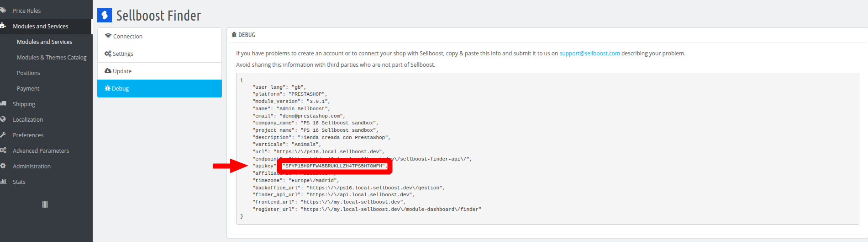Switch to the Update tab
The height and width of the screenshot is (242, 868).
pos(159,71)
